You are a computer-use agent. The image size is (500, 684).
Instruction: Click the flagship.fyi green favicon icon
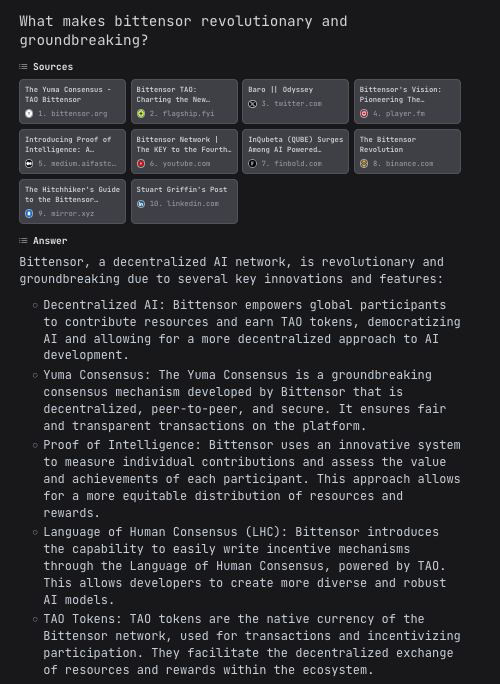[140, 113]
